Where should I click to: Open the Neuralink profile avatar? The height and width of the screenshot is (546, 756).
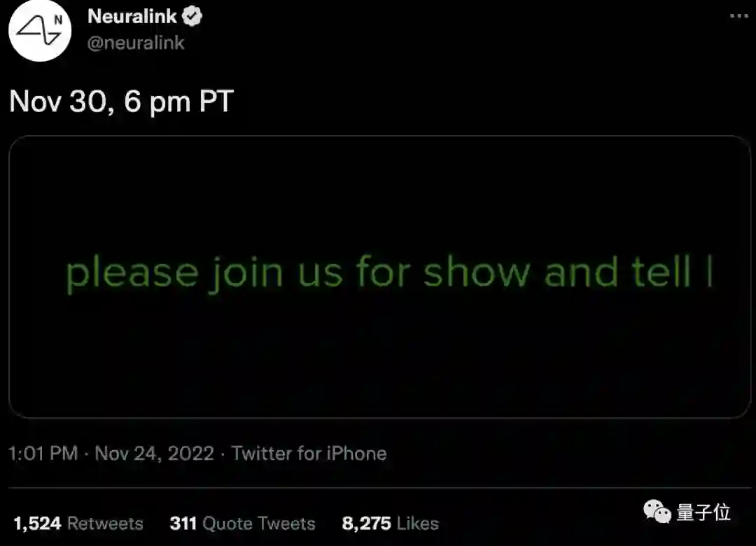pos(41,31)
